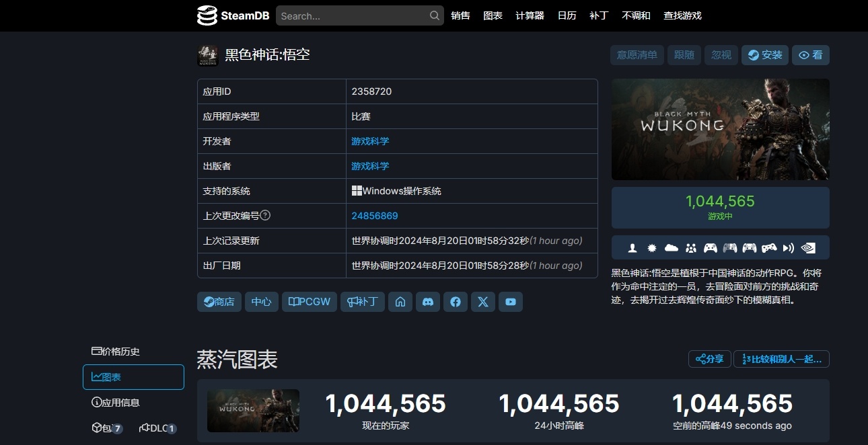
Task: Select the 图表 (Charts) sidebar tab
Action: coord(133,377)
